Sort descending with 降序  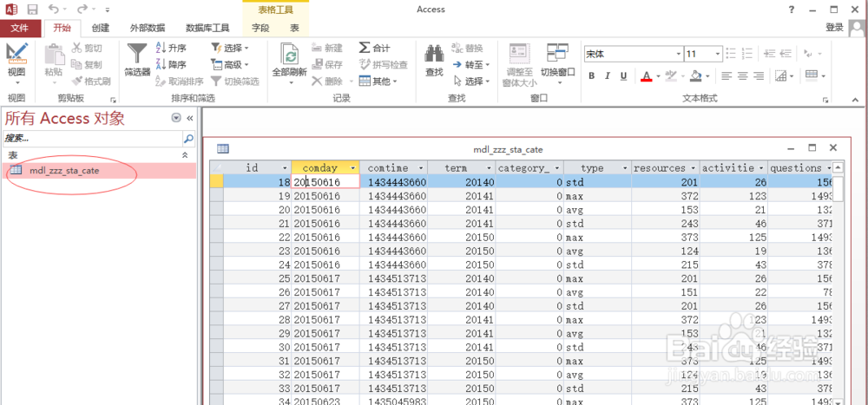click(170, 65)
